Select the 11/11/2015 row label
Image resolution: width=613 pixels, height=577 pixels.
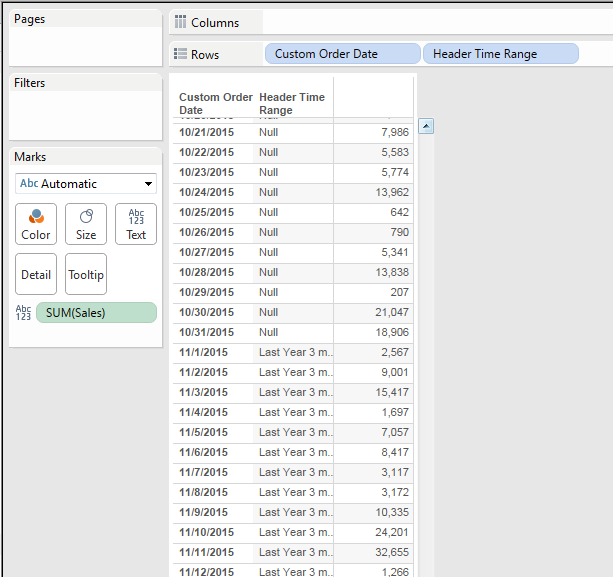pos(206,552)
